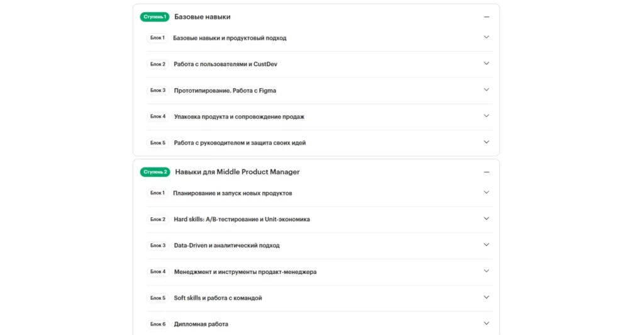Collapse the Навыки для Middle Product Manager section
This screenshot has height=335, width=644.
[486, 172]
